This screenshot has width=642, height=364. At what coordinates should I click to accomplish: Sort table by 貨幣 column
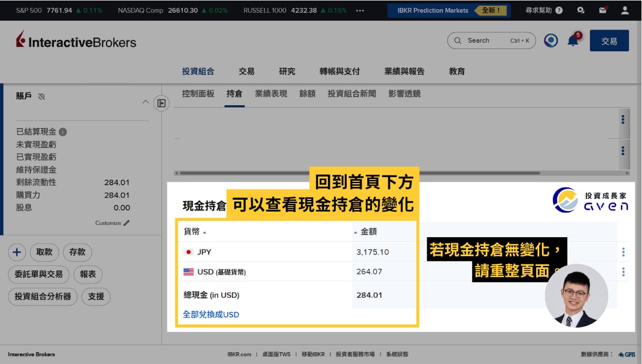pos(195,232)
